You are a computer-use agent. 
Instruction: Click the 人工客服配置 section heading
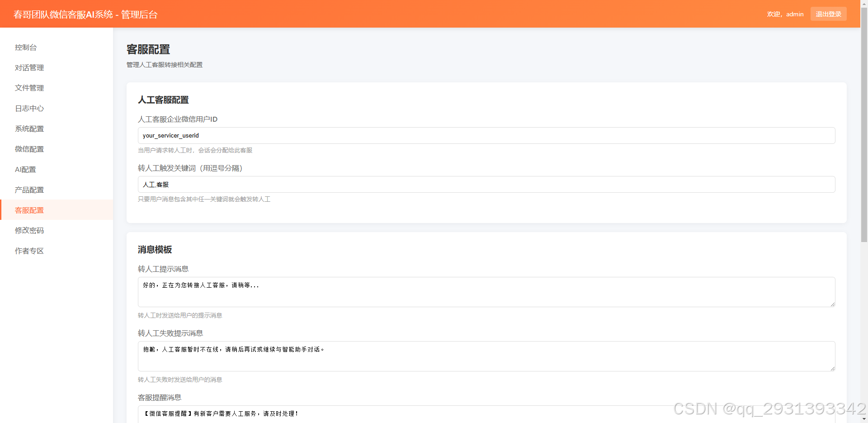[x=163, y=100]
